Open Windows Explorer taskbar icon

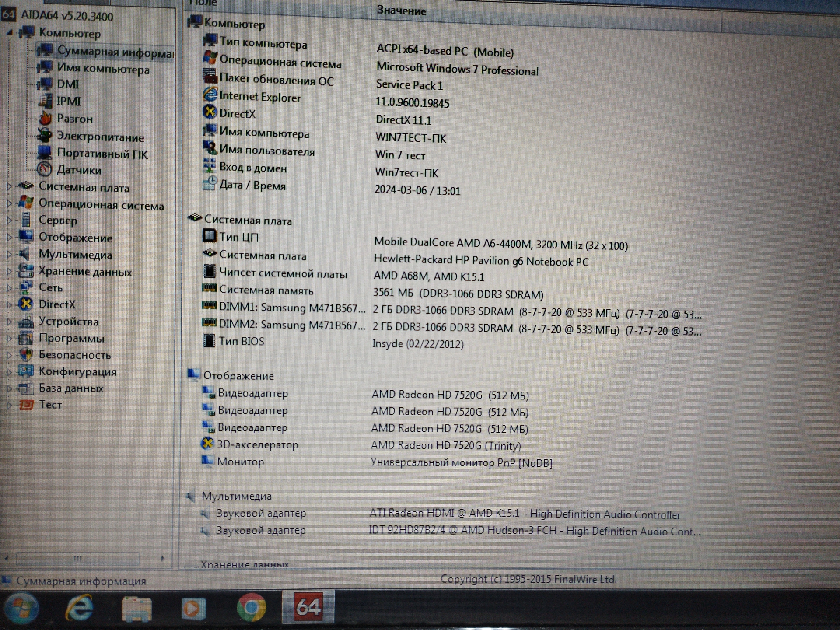point(136,609)
